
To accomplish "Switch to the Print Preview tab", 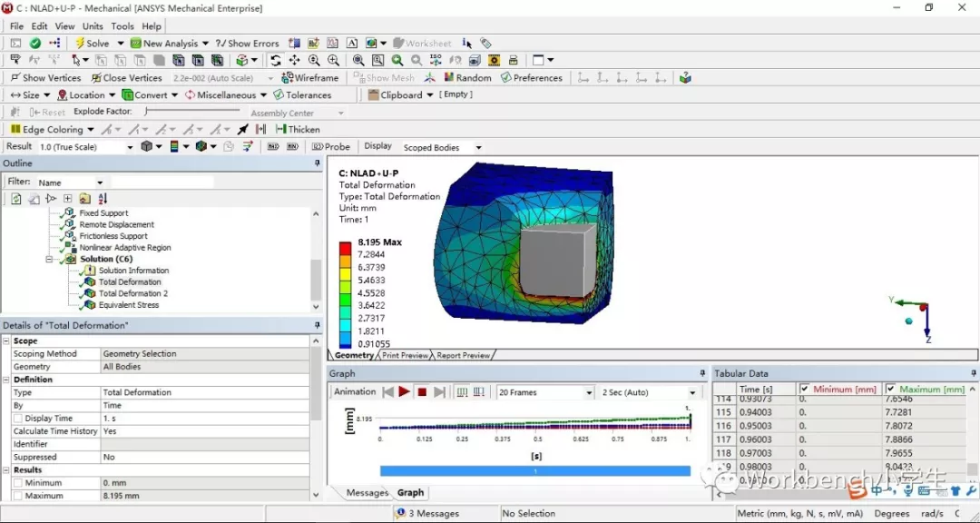I will tap(405, 355).
